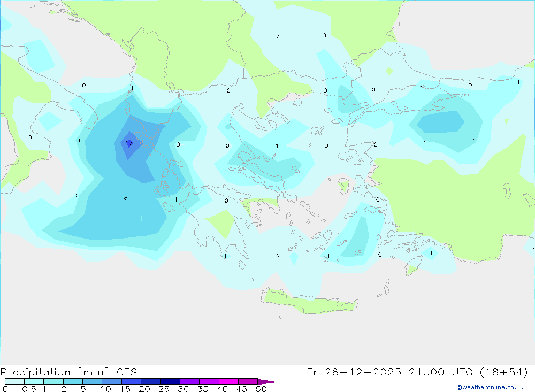Select the 30–35 mm purple legend swatch
The height and width of the screenshot is (392, 535).
(x=190, y=381)
